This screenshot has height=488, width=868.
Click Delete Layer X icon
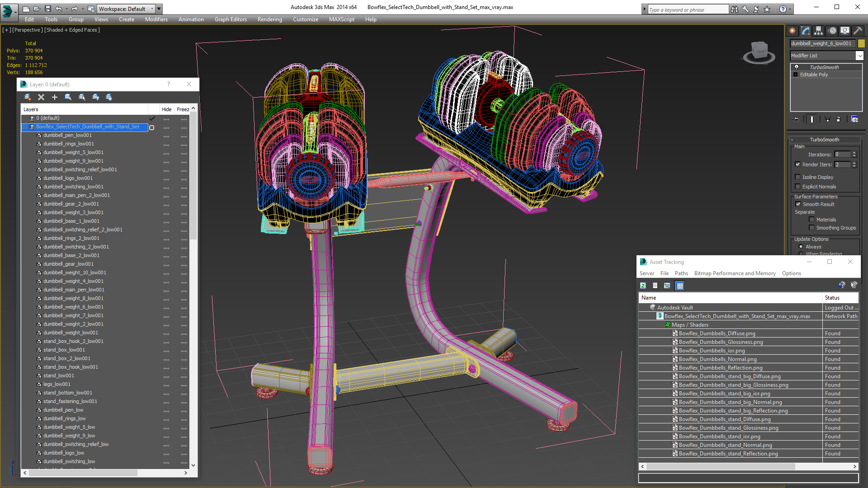[41, 97]
